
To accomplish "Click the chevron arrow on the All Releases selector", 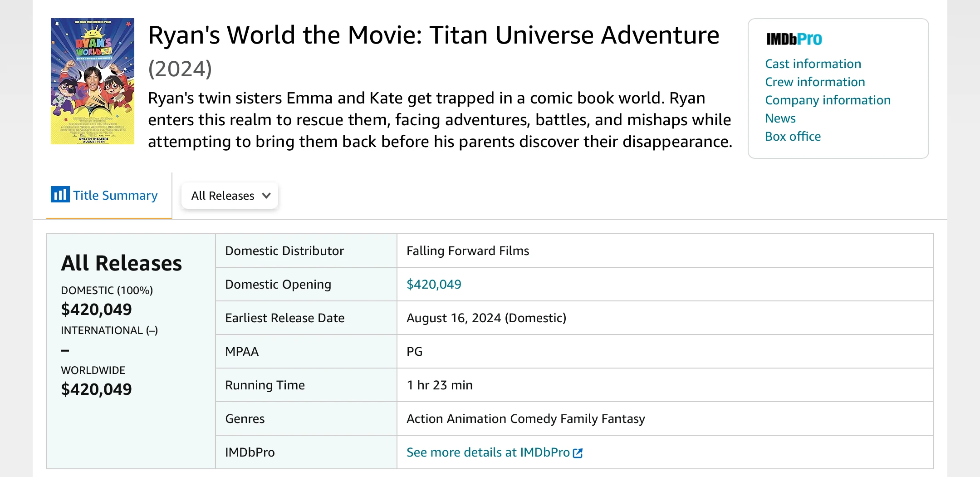I will (266, 196).
